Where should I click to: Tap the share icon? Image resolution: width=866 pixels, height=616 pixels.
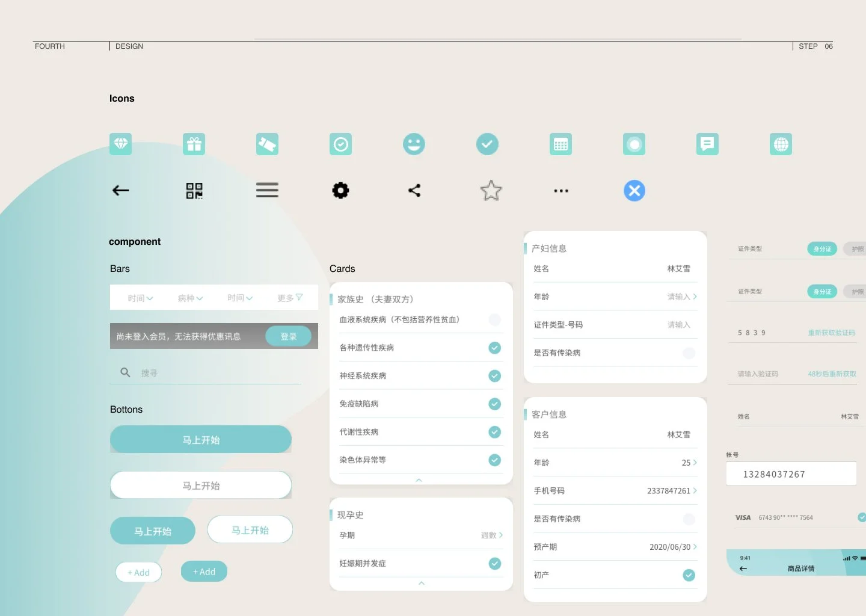414,190
